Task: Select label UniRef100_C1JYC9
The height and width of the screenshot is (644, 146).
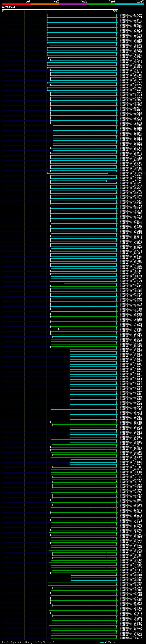Action: click(x=131, y=401)
